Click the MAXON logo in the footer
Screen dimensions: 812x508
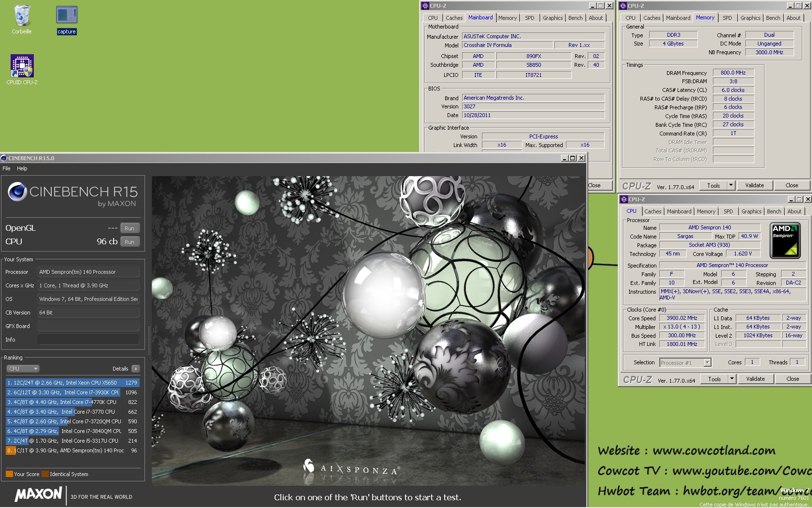point(38,494)
